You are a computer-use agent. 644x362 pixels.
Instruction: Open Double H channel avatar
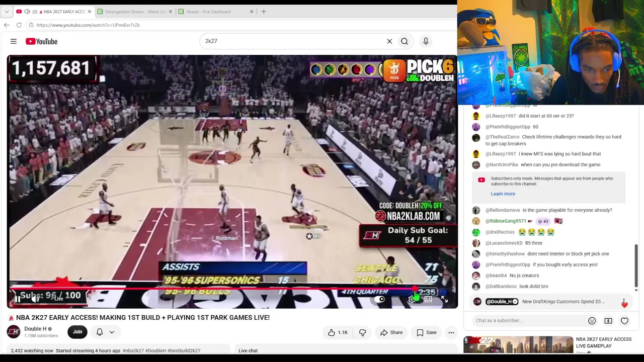coord(14,332)
